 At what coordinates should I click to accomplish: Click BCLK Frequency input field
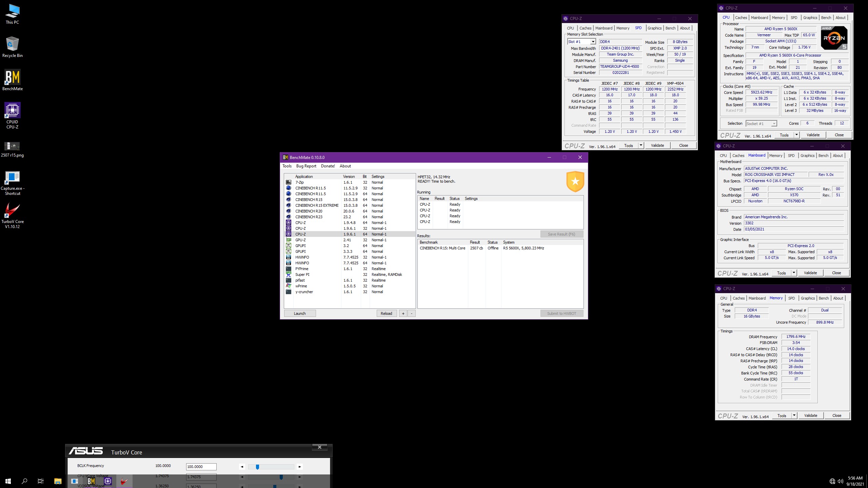201,467
